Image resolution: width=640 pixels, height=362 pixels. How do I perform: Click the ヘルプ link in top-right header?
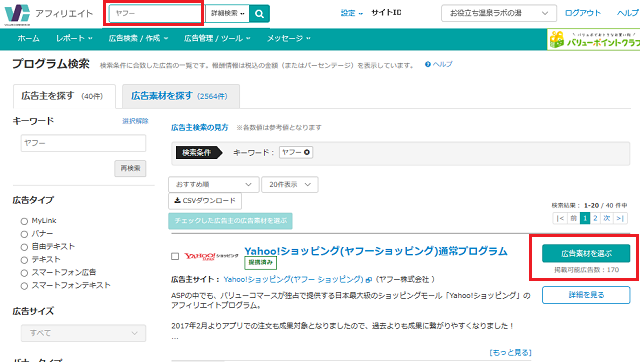[628, 13]
